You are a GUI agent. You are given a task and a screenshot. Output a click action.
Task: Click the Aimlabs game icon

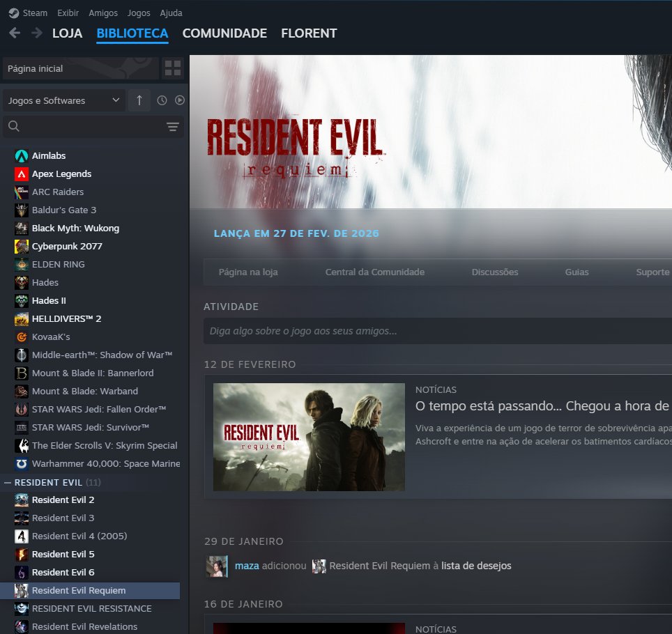tap(22, 155)
